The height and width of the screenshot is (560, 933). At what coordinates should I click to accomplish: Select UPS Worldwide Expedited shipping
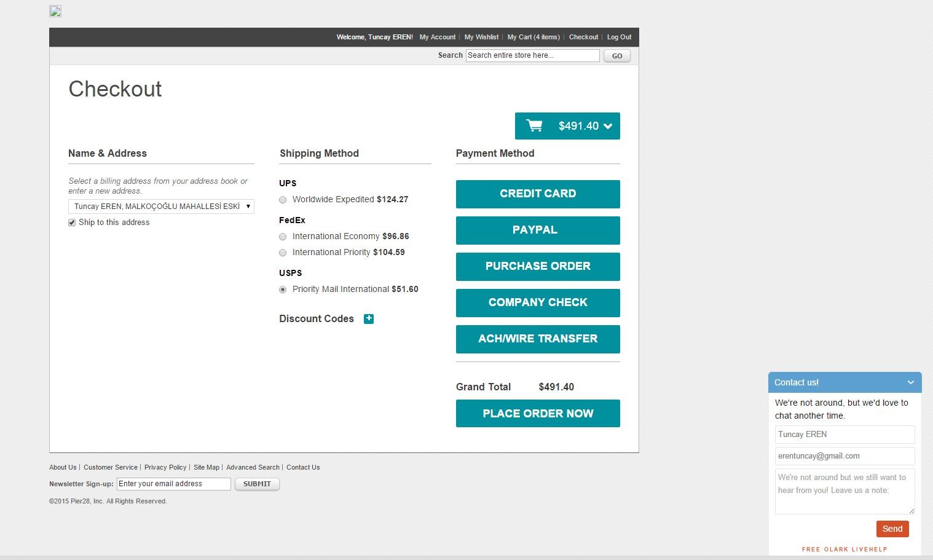(x=283, y=200)
